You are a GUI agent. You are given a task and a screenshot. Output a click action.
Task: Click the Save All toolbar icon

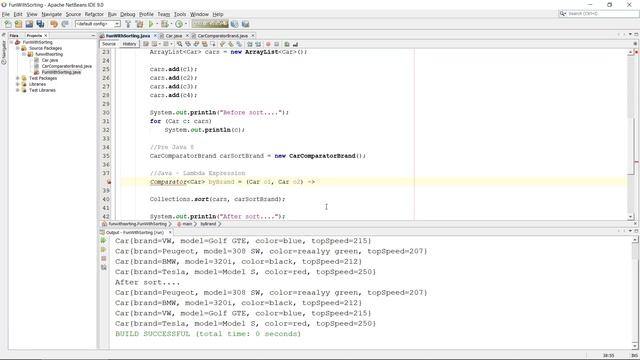pyautogui.click(x=40, y=24)
